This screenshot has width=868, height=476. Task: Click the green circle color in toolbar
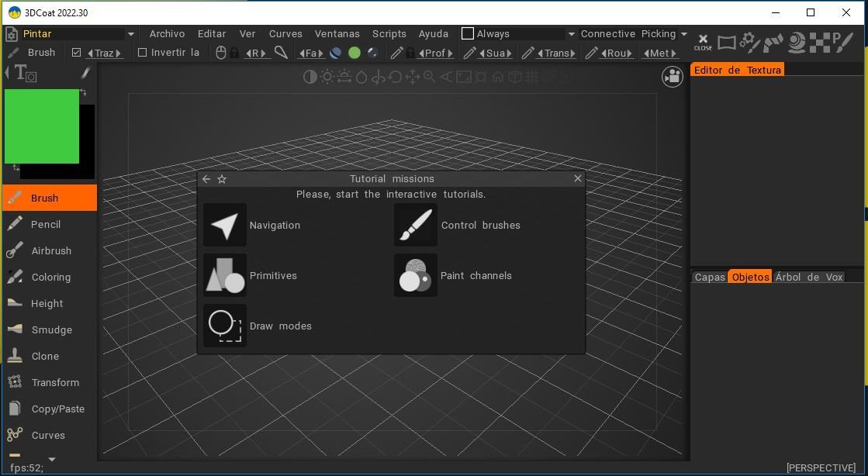point(354,53)
